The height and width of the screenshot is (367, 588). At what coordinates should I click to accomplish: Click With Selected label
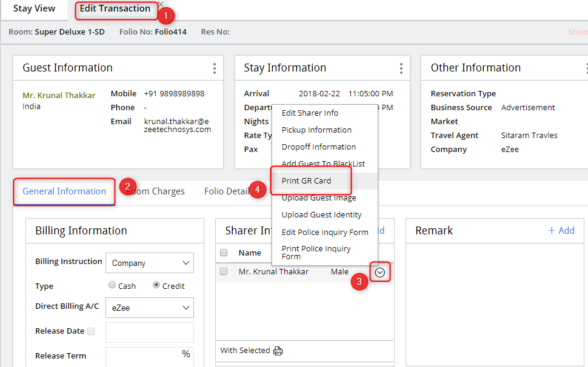tap(245, 351)
